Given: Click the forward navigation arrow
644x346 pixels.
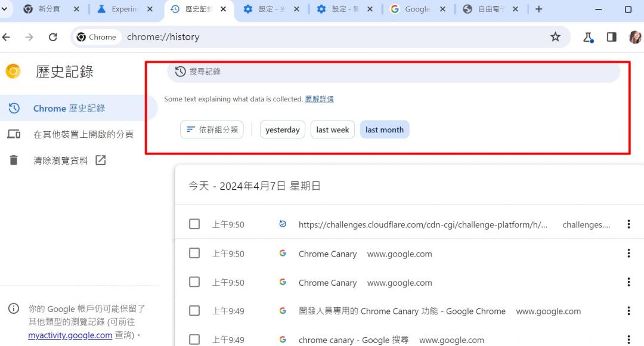Looking at the screenshot, I should 29,38.
